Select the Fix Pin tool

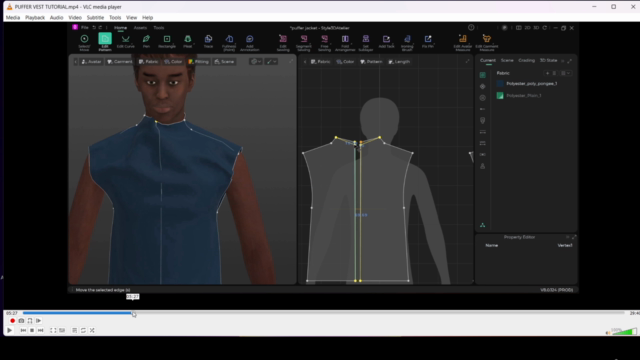click(428, 42)
